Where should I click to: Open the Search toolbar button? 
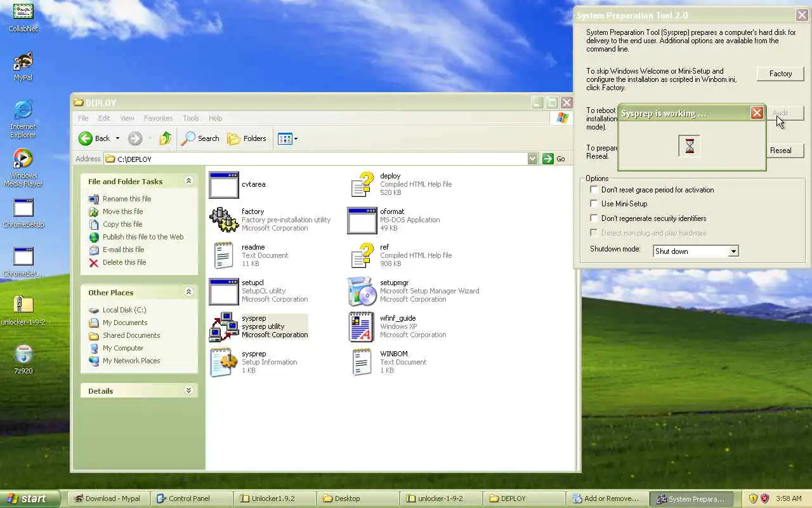click(x=200, y=138)
